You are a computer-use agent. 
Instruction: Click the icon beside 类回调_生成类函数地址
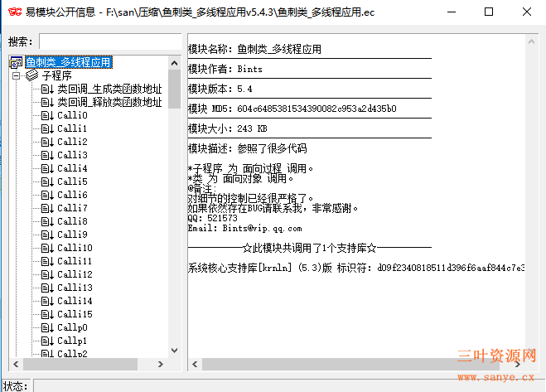coord(47,90)
